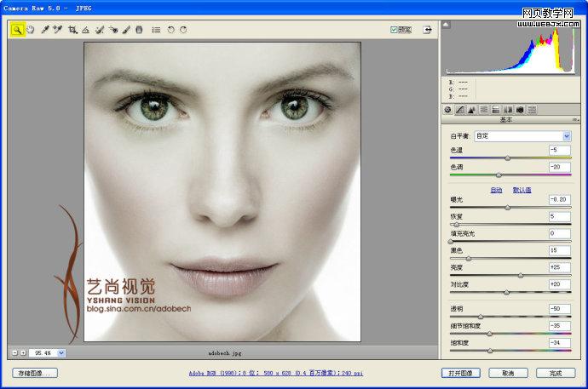Click the 色温 temperature slider handle

(507, 158)
